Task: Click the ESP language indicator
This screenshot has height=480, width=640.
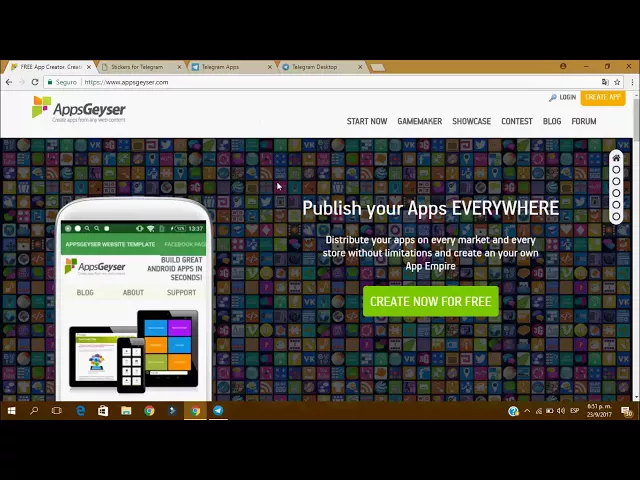Action: click(575, 411)
